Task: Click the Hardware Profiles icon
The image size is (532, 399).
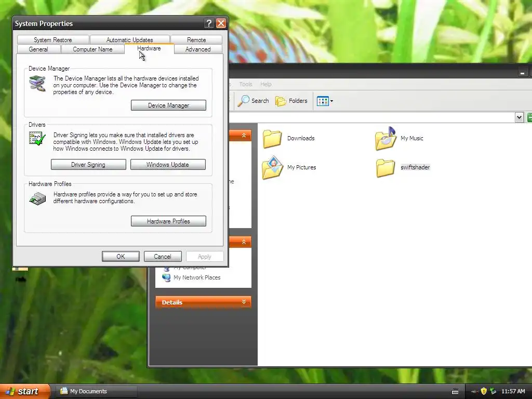Action: coord(37,198)
